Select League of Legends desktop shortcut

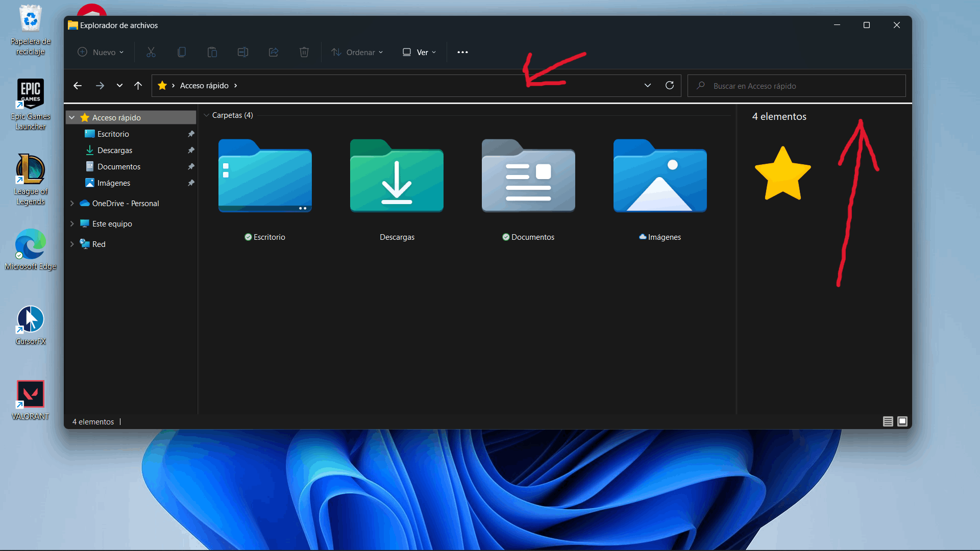(x=31, y=180)
